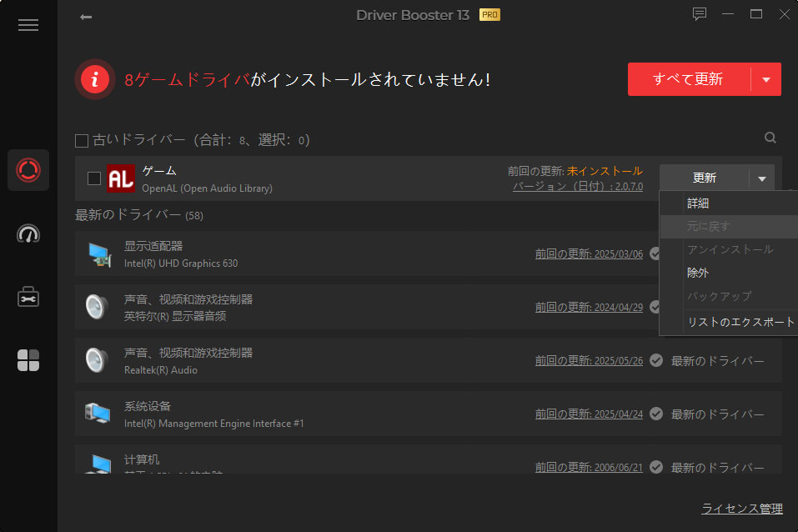This screenshot has width=798, height=532.
Task: Open the Tools toolbox sidebar icon
Action: click(x=28, y=297)
